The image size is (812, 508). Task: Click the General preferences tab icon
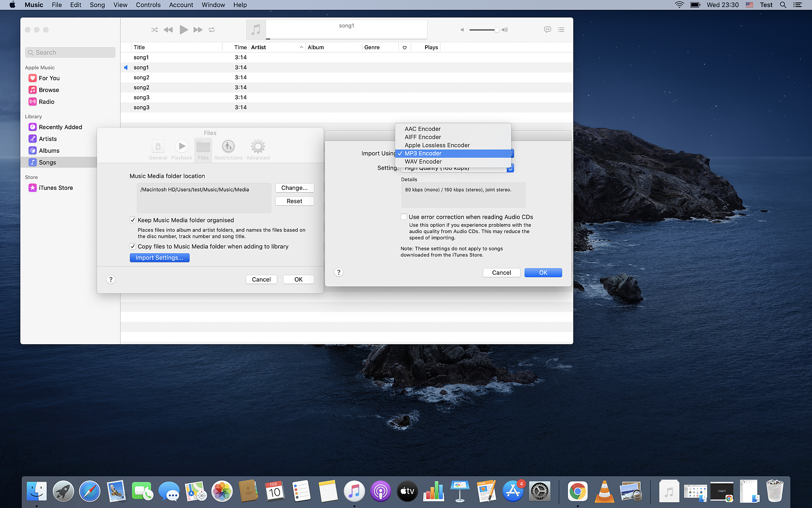(158, 147)
